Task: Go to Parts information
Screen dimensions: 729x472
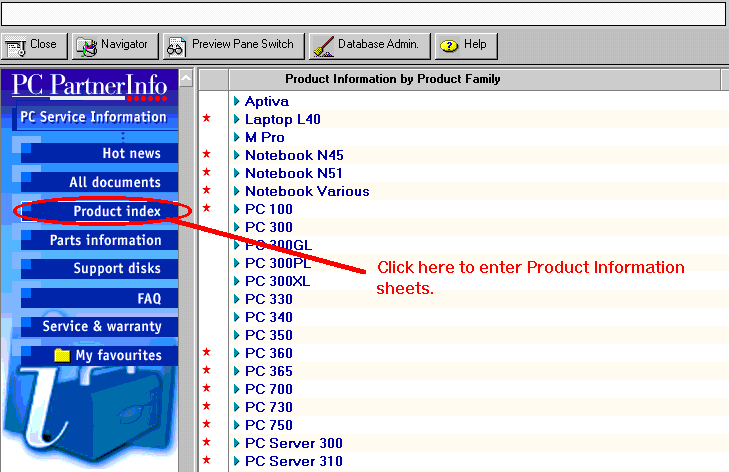Action: pos(105,240)
